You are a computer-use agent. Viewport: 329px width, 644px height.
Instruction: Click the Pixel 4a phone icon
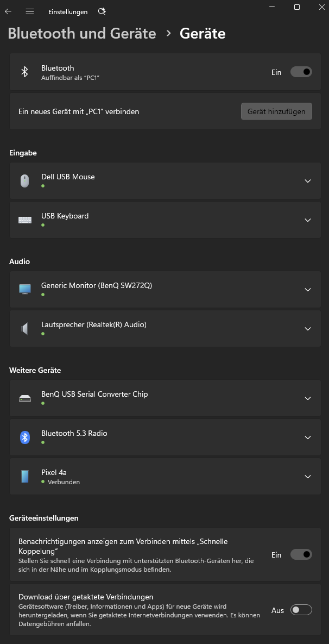tap(24, 477)
